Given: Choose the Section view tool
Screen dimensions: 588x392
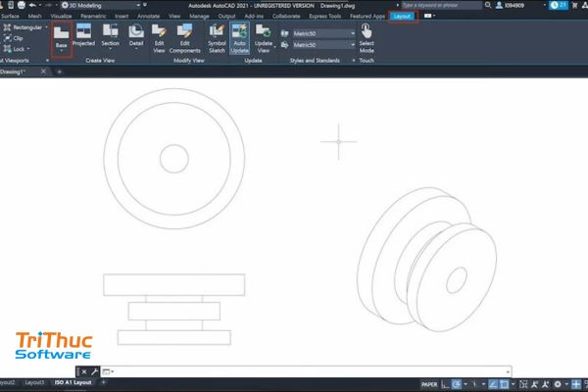Looking at the screenshot, I should (x=110, y=35).
